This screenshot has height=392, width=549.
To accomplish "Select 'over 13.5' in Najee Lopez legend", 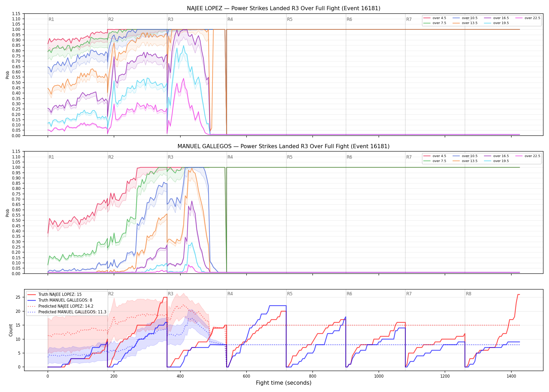I will [465, 23].
